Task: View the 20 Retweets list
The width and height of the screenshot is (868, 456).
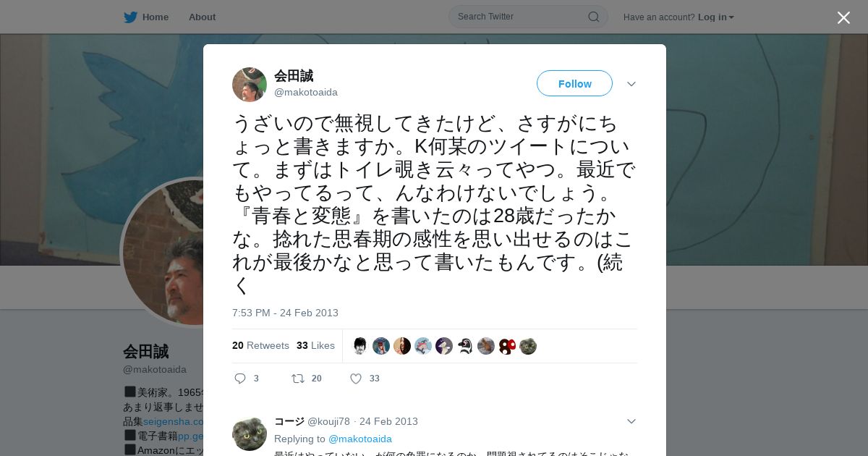Action: (260, 345)
